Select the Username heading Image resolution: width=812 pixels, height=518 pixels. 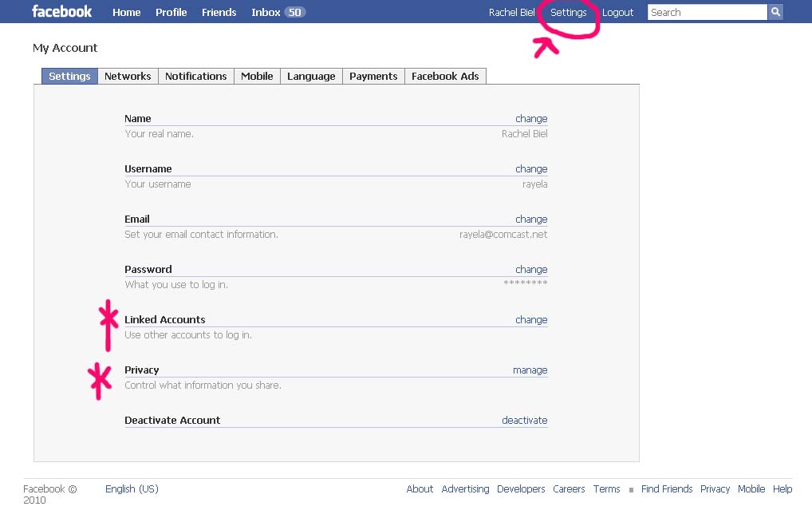pyautogui.click(x=148, y=169)
